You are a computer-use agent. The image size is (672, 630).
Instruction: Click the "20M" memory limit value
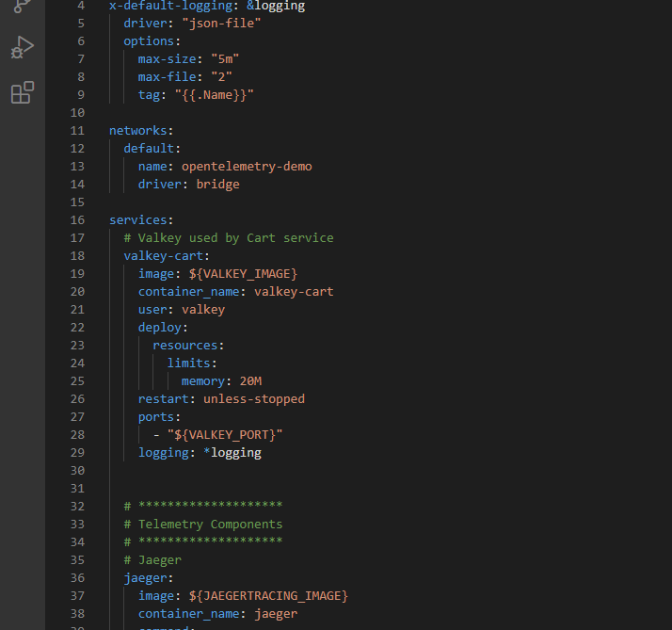pos(250,380)
